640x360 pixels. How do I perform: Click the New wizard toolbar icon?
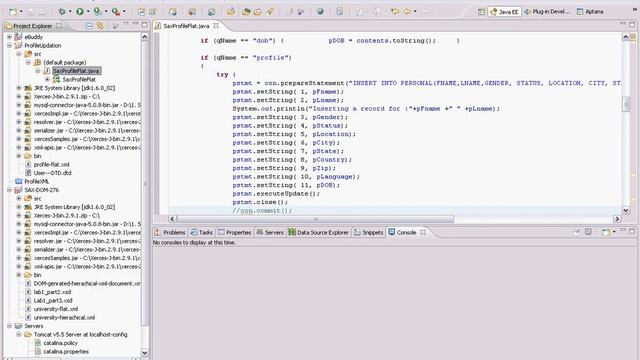tap(13, 12)
